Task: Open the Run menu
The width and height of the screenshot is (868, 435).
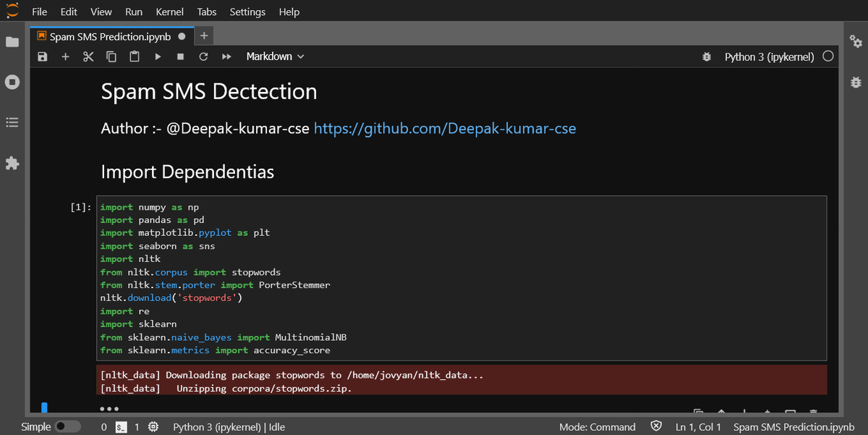Action: click(134, 12)
